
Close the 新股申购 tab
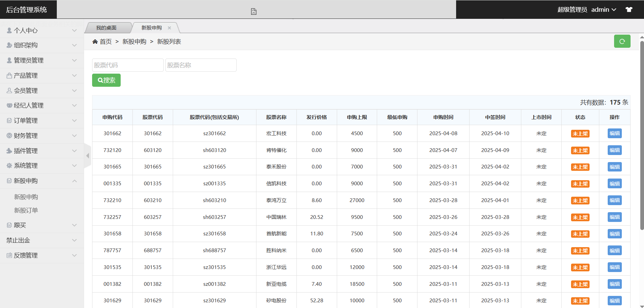[169, 28]
